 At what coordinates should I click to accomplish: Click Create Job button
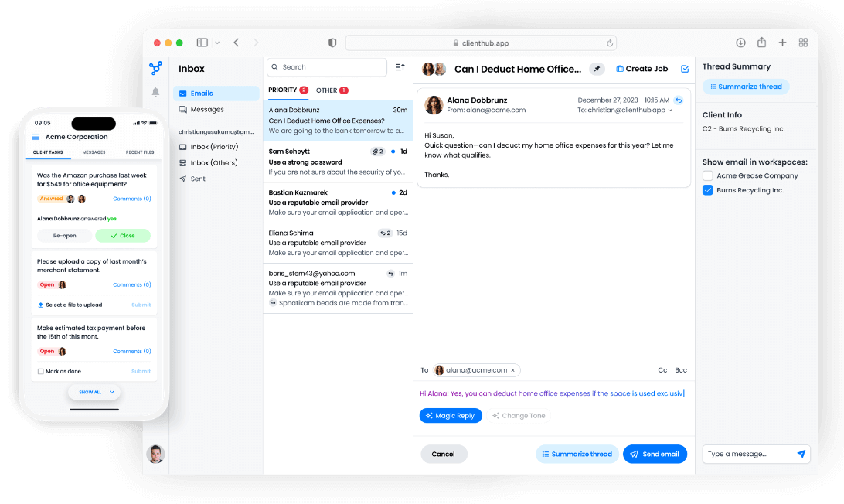coord(642,69)
